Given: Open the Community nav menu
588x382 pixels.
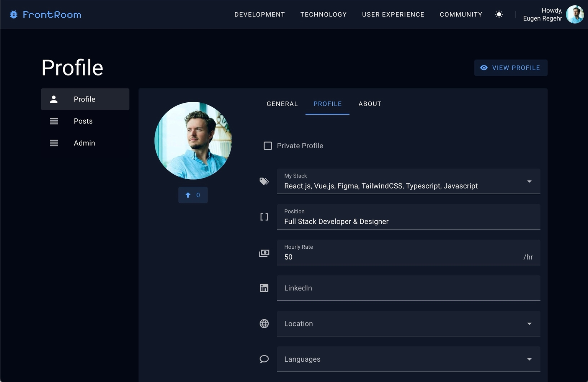Looking at the screenshot, I should click(461, 15).
